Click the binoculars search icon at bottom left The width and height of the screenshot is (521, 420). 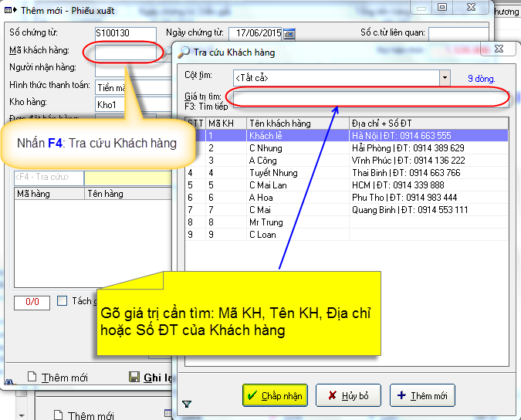click(x=9, y=379)
